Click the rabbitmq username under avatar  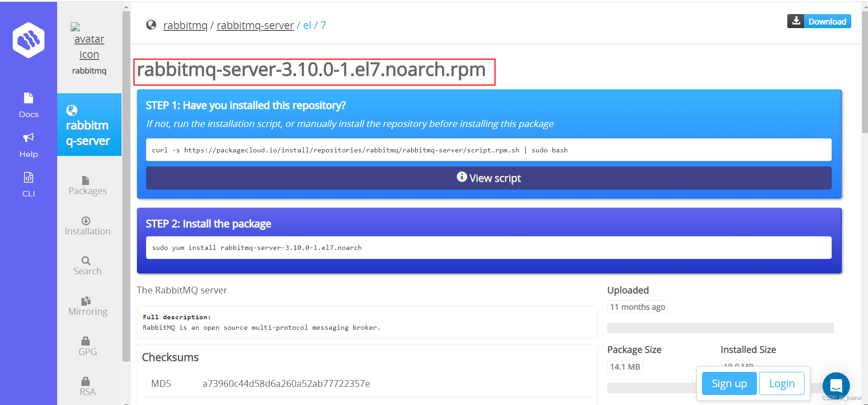[x=89, y=71]
